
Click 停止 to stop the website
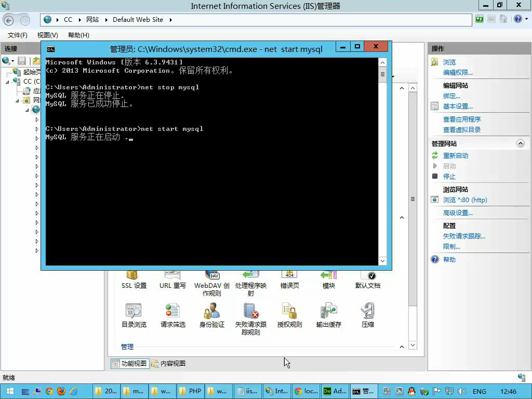pos(449,177)
